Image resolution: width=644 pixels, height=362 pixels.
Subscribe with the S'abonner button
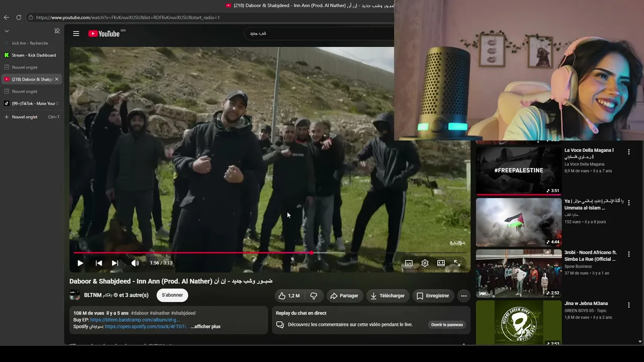[x=173, y=295]
